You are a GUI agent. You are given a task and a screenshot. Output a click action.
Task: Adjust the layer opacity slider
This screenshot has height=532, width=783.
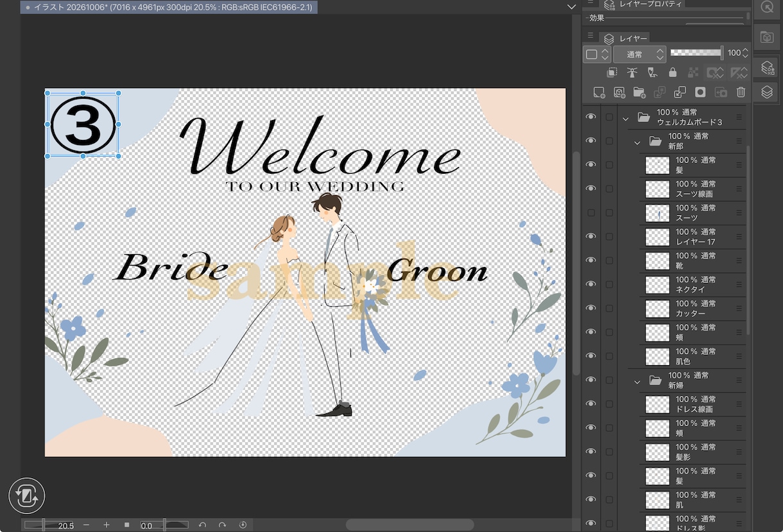[697, 53]
